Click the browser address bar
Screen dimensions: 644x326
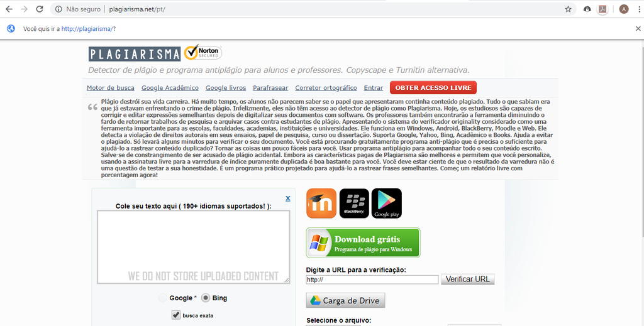click(x=312, y=9)
